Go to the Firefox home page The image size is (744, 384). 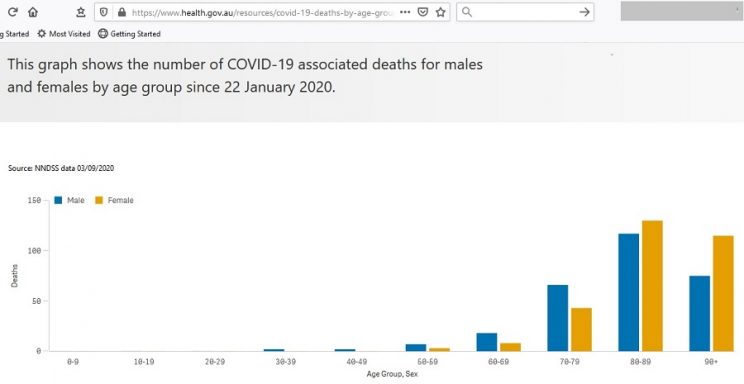coord(33,12)
